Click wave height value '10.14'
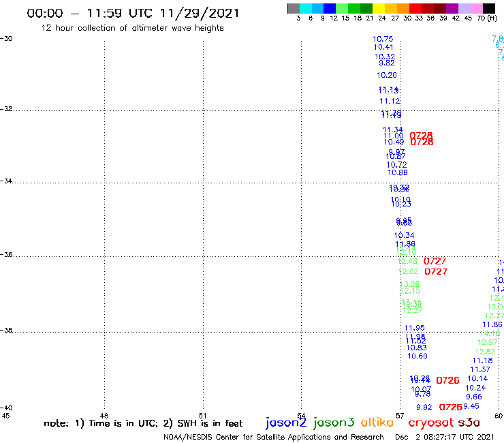This screenshot has height=443, width=504. [477, 379]
